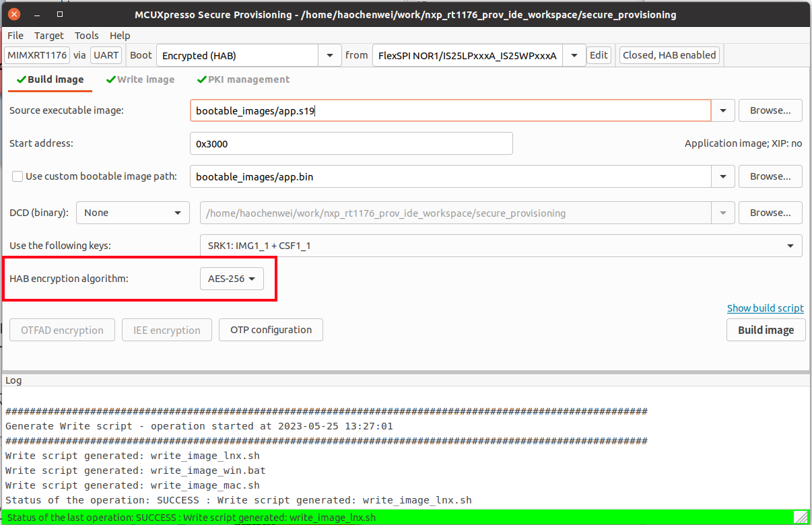Image resolution: width=812 pixels, height=525 pixels.
Task: Open OTP configuration
Action: [271, 330]
